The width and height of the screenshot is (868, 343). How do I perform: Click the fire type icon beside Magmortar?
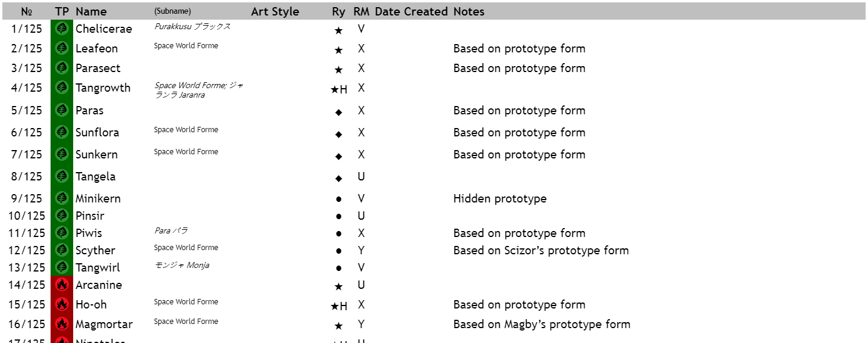[62, 324]
